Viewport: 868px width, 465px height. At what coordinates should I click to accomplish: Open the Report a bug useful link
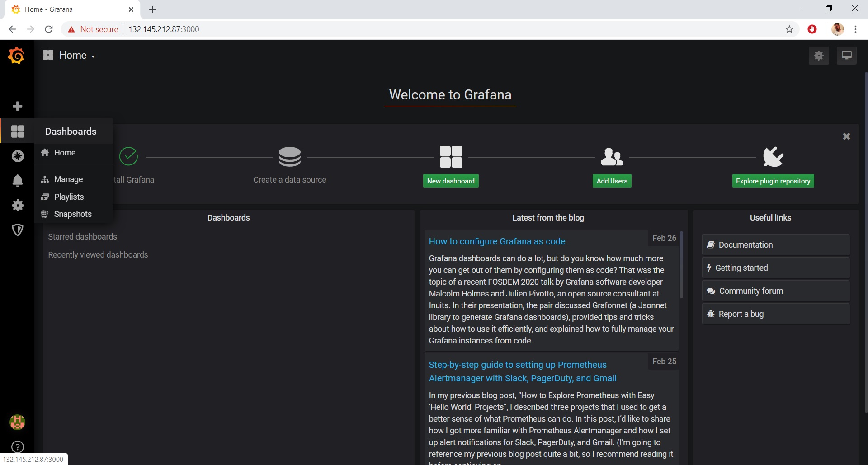tap(775, 314)
